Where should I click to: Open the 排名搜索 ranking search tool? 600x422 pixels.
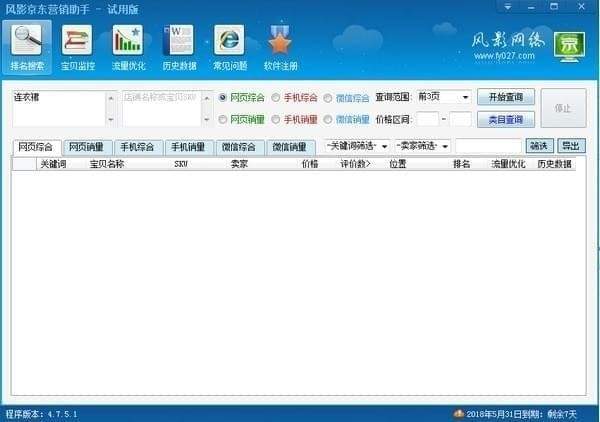point(28,46)
